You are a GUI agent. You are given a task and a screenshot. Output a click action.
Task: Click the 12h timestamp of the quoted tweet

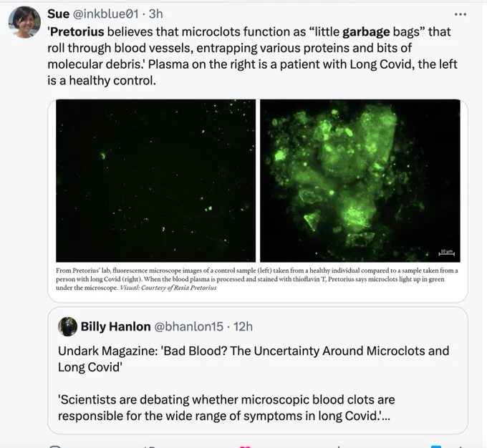pos(243,326)
